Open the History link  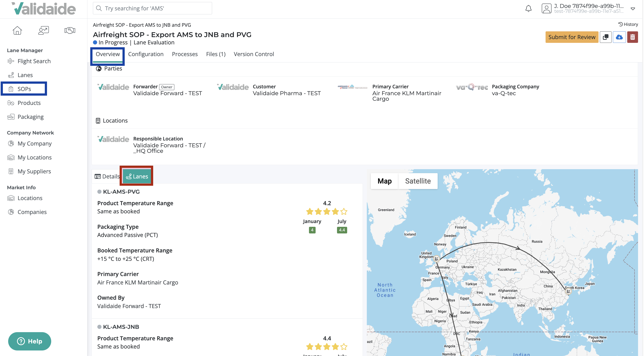point(628,24)
